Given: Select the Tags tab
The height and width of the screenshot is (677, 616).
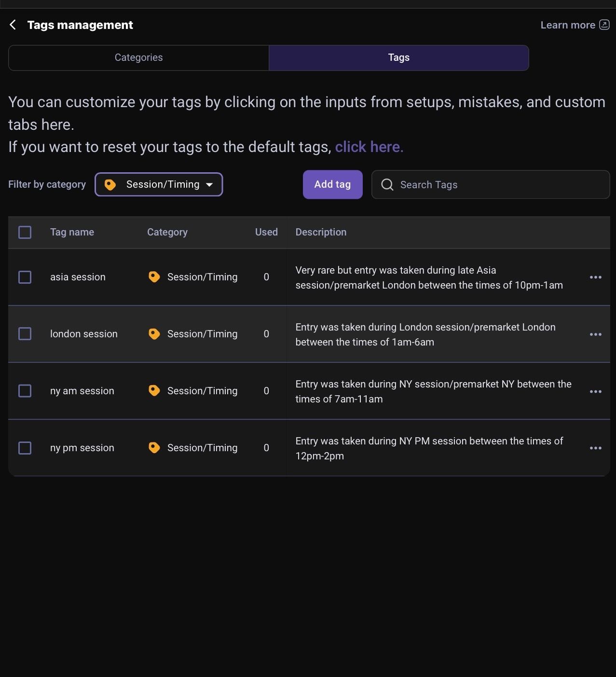Looking at the screenshot, I should 399,57.
